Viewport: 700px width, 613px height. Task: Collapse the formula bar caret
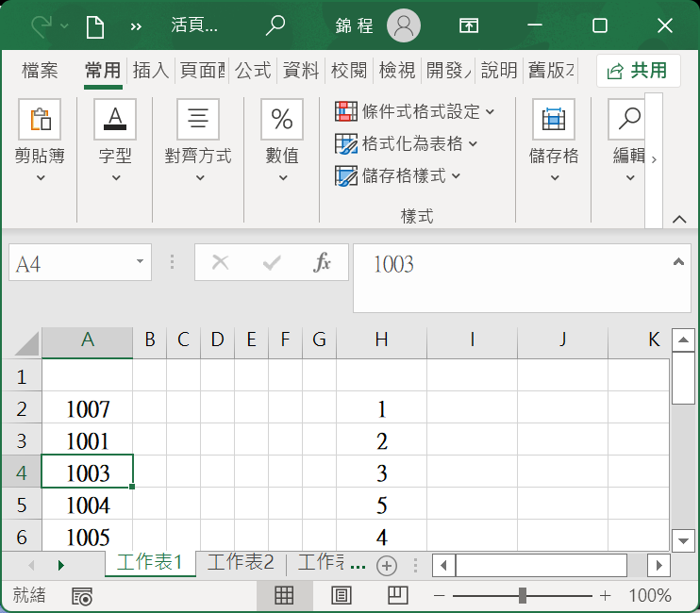(x=678, y=262)
